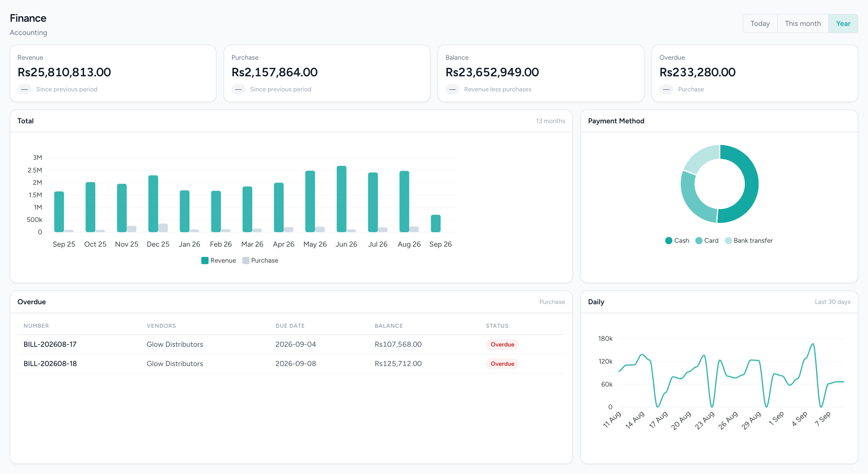Switch to the Today period tab
868x474 pixels.
pyautogui.click(x=760, y=24)
